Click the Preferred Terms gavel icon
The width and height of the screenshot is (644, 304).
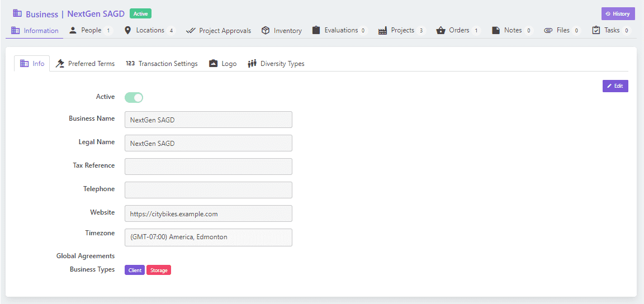click(x=60, y=64)
